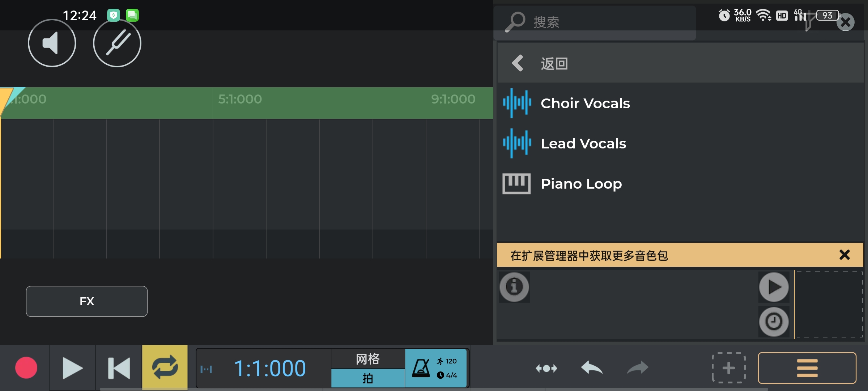The height and width of the screenshot is (391, 868).
Task: Toggle the metronome icon
Action: (421, 368)
